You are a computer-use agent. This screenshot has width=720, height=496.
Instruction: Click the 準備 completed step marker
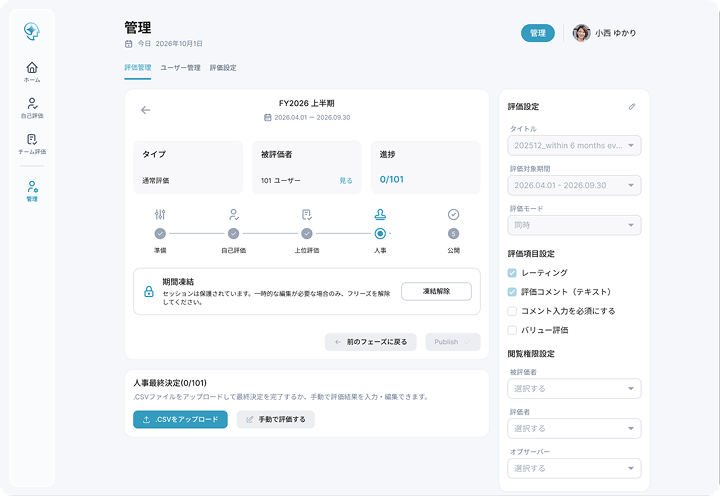(160, 234)
